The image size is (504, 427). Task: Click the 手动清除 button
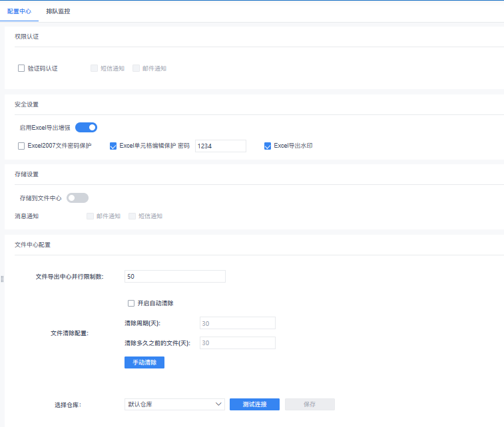144,362
